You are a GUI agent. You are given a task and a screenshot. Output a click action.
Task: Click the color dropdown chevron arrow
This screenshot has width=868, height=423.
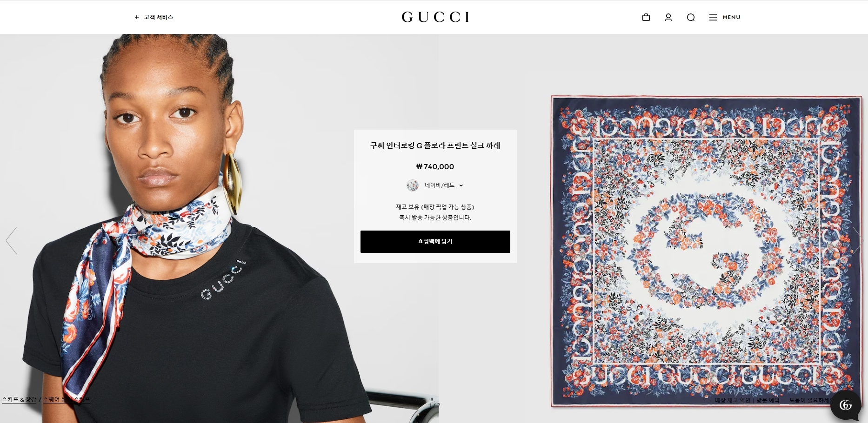[x=461, y=185]
